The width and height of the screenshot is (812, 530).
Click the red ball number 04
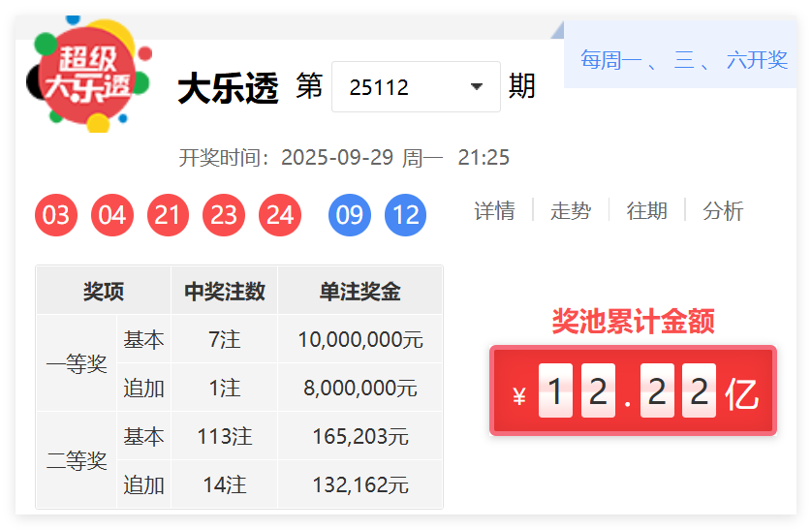[x=111, y=215]
